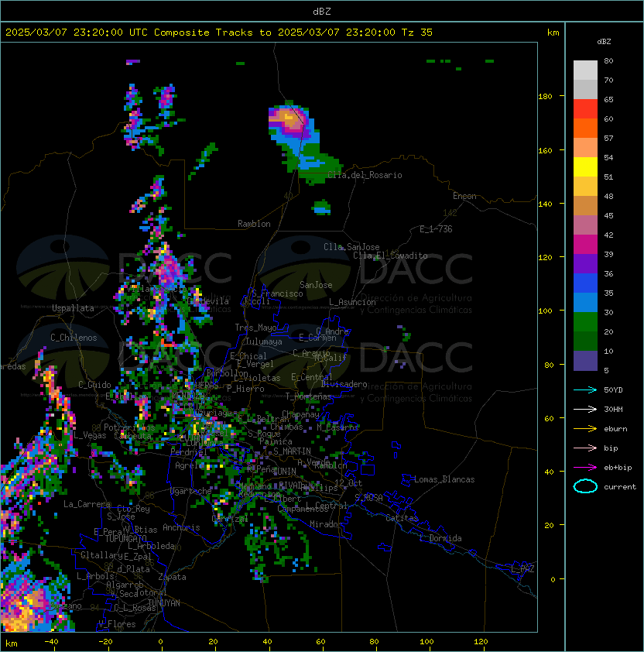Pick the red 60-65 dBZ legend swatch

pyautogui.click(x=585, y=109)
